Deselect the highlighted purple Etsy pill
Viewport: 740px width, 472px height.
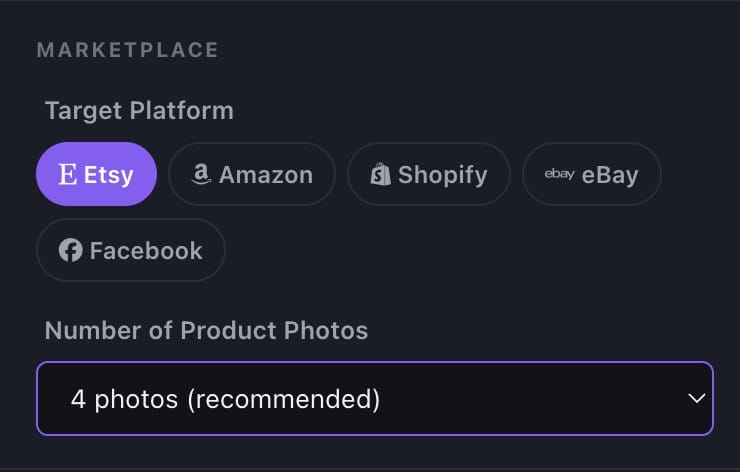pos(96,174)
